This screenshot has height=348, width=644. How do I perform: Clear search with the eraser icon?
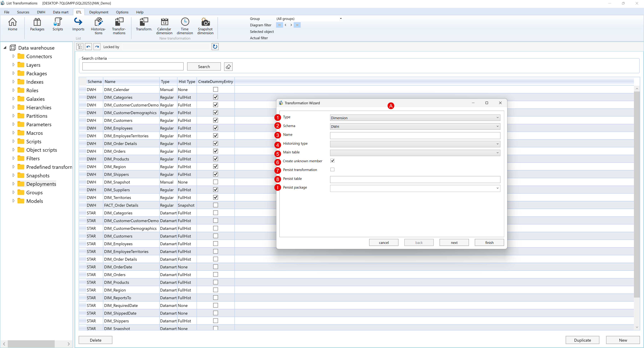click(x=228, y=67)
